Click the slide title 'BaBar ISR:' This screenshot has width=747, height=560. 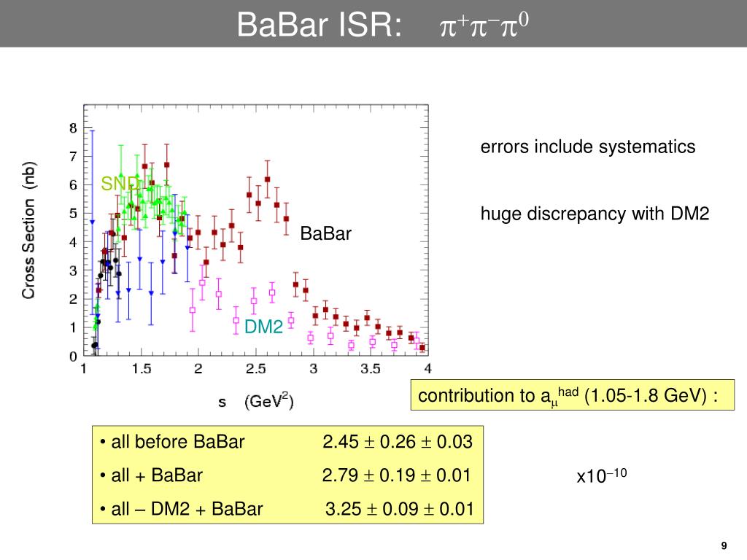coord(320,24)
